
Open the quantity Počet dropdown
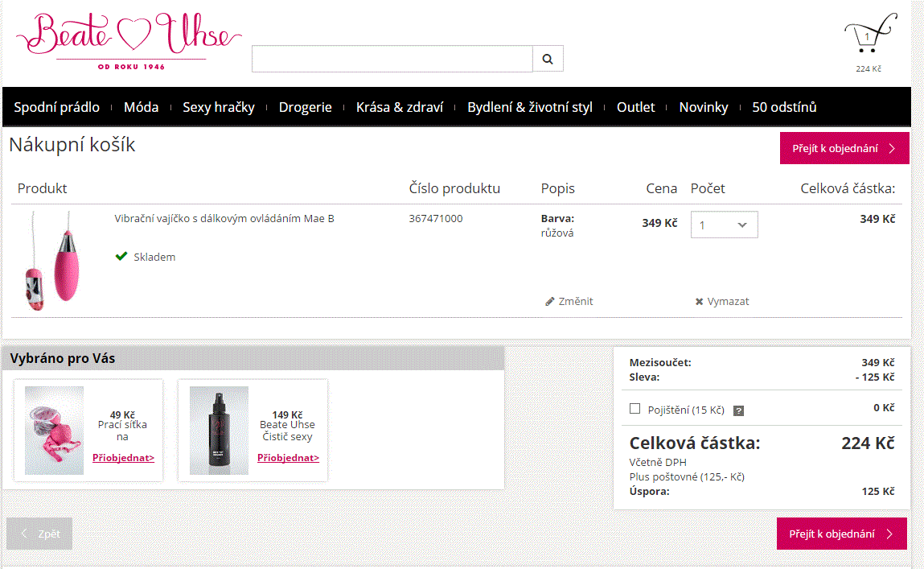coord(725,225)
